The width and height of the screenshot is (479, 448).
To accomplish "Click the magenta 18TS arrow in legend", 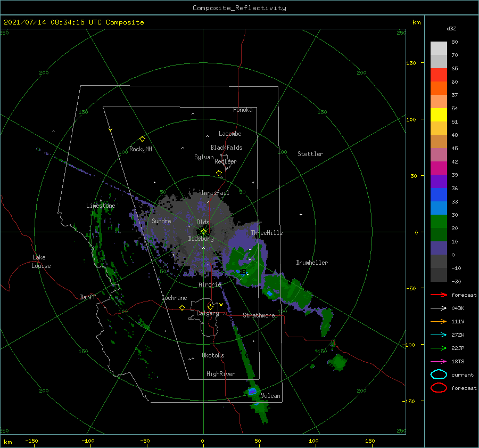I will coord(439,362).
